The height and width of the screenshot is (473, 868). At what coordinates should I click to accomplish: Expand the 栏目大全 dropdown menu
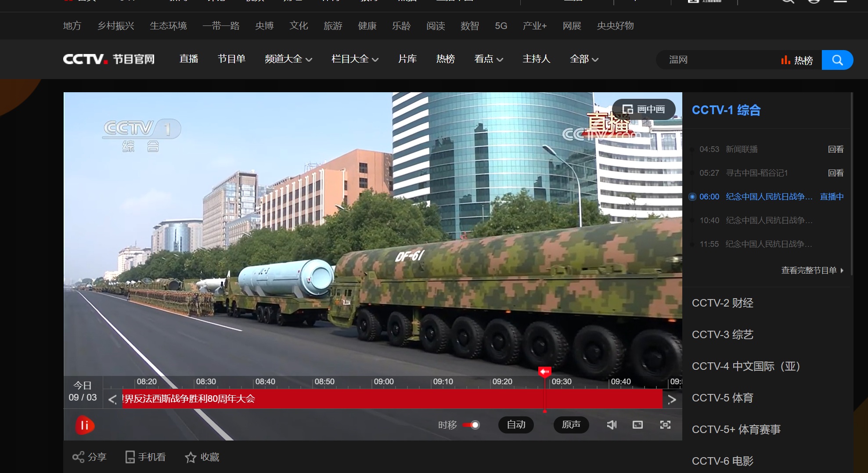click(x=355, y=59)
